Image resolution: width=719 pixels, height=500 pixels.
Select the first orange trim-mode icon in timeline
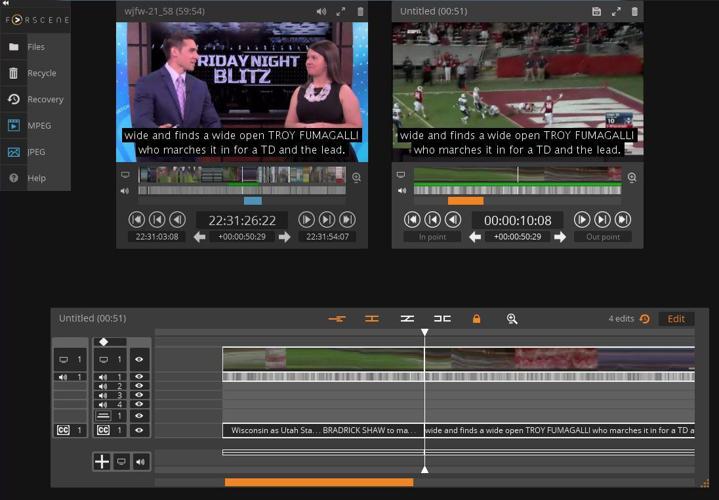[337, 319]
